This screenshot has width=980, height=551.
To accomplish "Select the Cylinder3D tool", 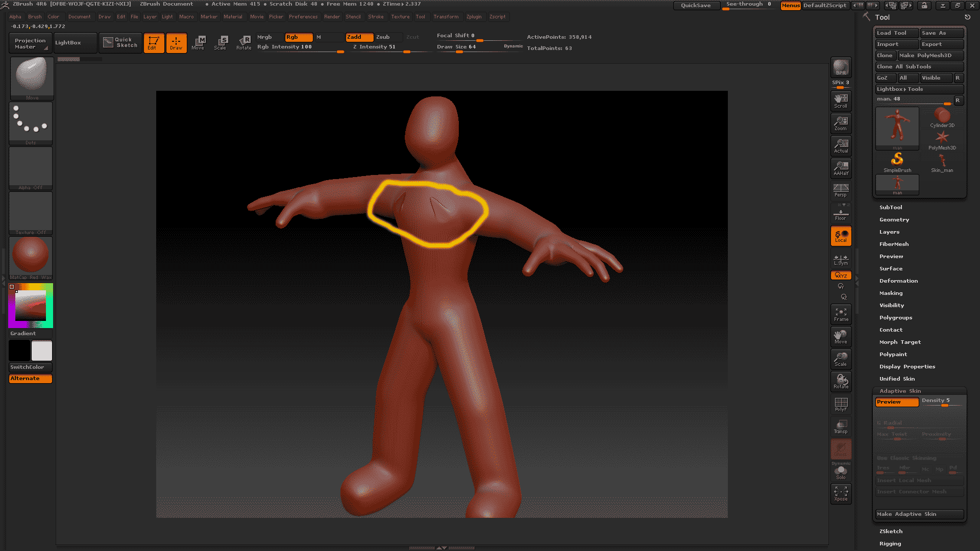I will point(942,118).
